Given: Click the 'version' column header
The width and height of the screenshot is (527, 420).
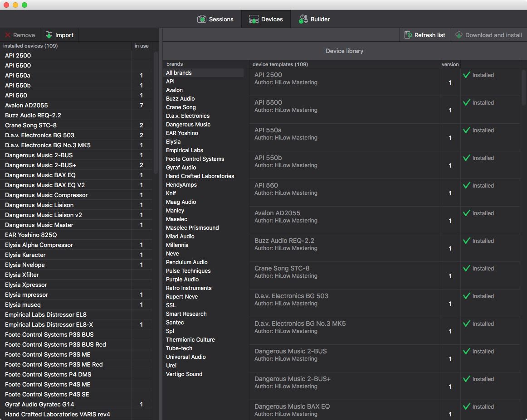Looking at the screenshot, I should point(450,64).
